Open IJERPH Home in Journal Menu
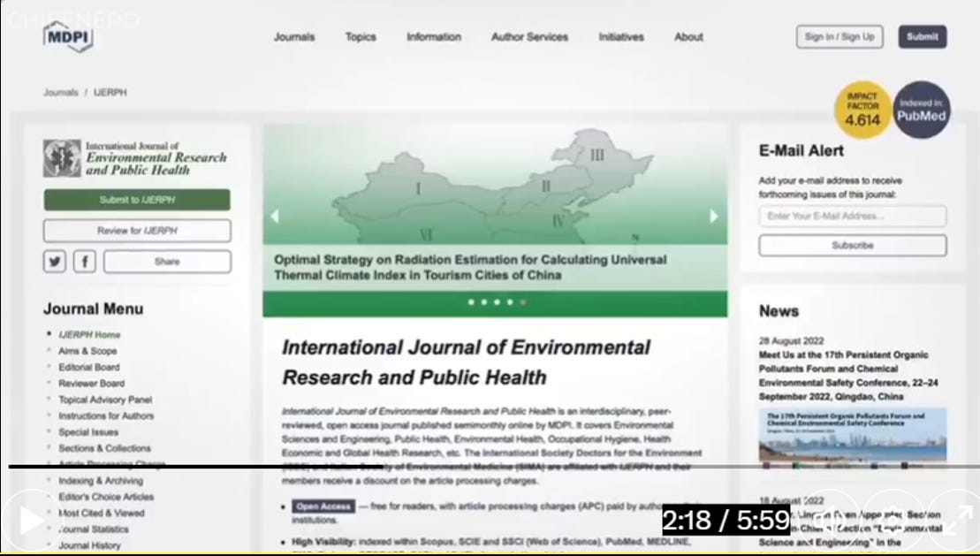 pos(89,335)
